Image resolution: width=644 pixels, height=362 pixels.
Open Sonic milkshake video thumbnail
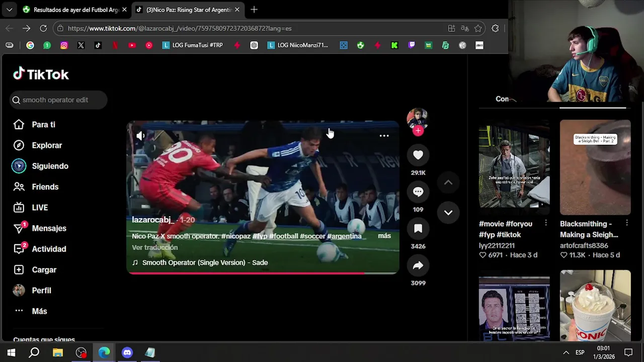coord(595,306)
